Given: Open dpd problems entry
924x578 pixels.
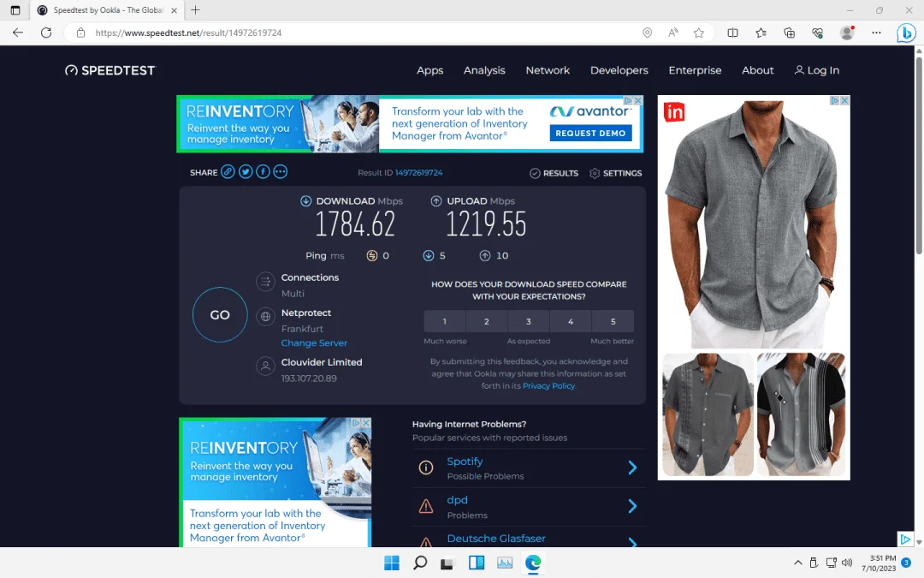Looking at the screenshot, I should tap(457, 499).
